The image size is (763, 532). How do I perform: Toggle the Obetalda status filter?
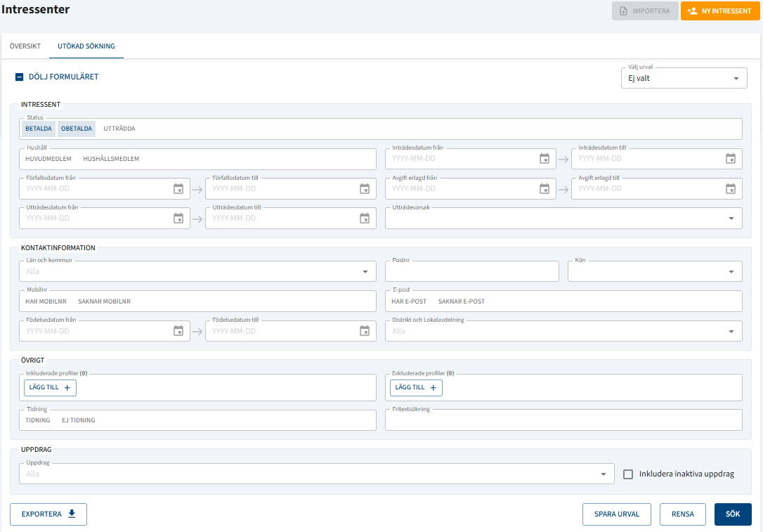click(x=77, y=129)
